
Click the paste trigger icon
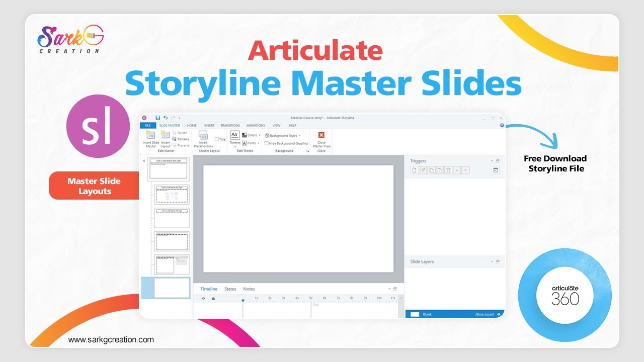pos(440,170)
